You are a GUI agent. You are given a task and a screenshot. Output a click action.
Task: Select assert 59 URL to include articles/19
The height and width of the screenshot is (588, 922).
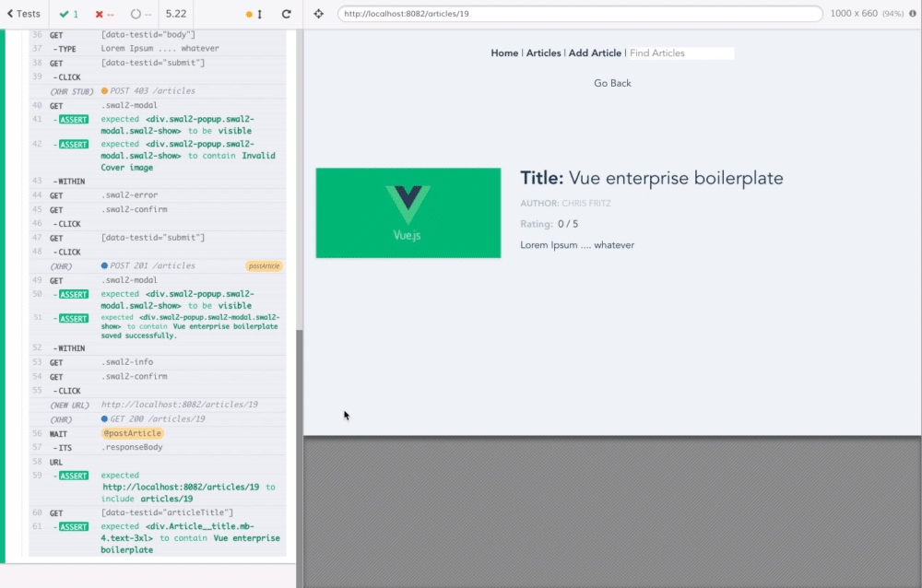point(158,487)
